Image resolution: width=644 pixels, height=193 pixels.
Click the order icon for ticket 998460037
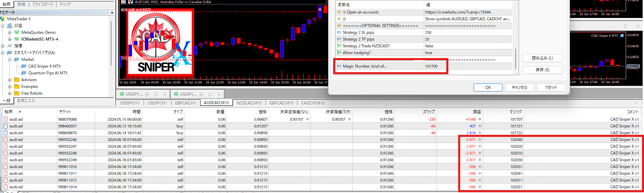5,126
